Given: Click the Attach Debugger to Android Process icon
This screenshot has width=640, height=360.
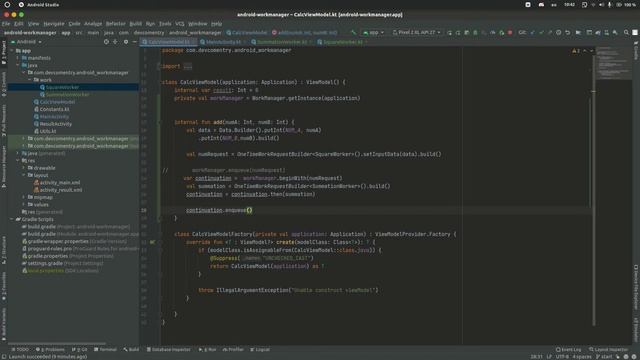Looking at the screenshot, I should pyautogui.click(x=502, y=32).
